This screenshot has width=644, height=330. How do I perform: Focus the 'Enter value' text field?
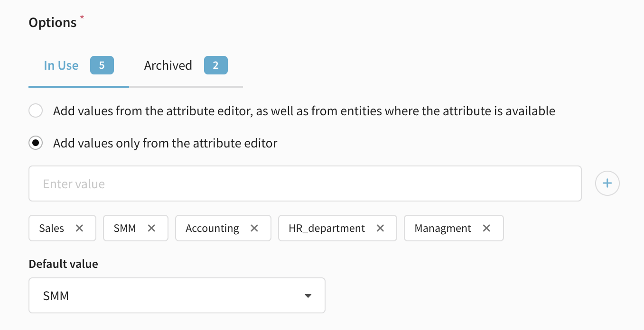coord(305,183)
